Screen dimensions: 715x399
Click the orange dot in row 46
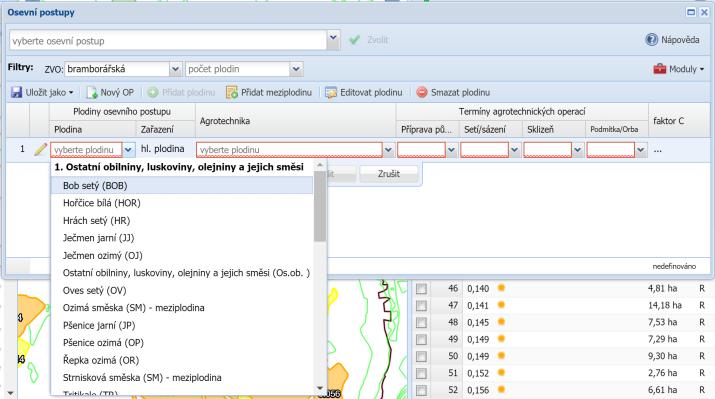[x=501, y=288]
